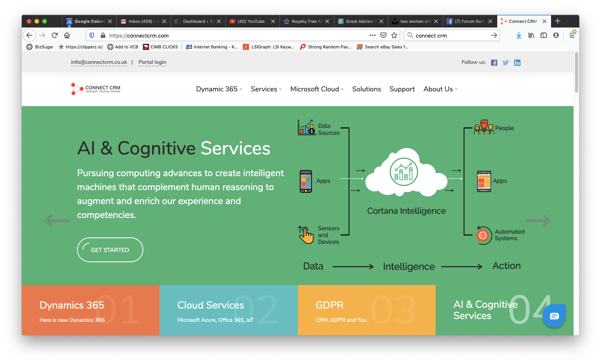Select the Cloud Services slide tile
This screenshot has height=364, width=601.
coord(228,310)
